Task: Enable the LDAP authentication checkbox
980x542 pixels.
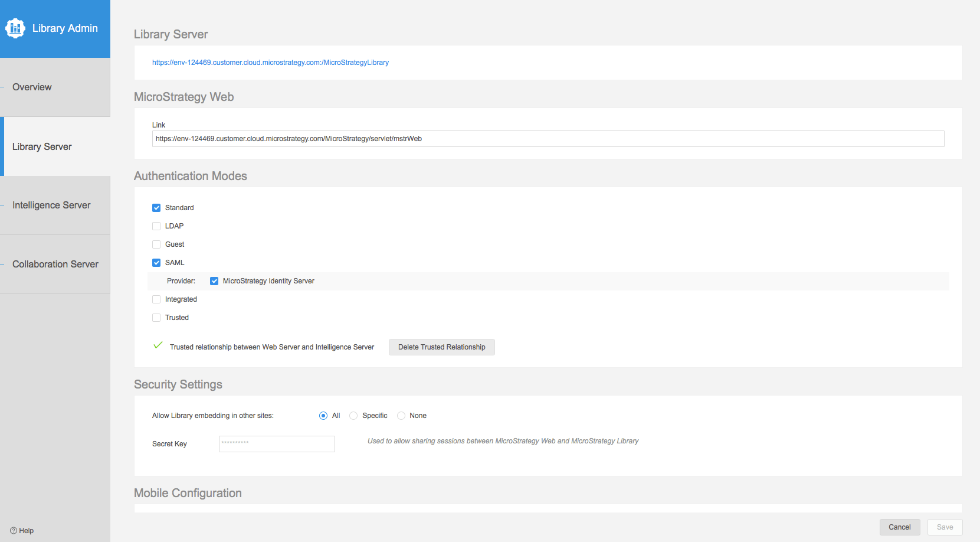Action: (x=156, y=226)
